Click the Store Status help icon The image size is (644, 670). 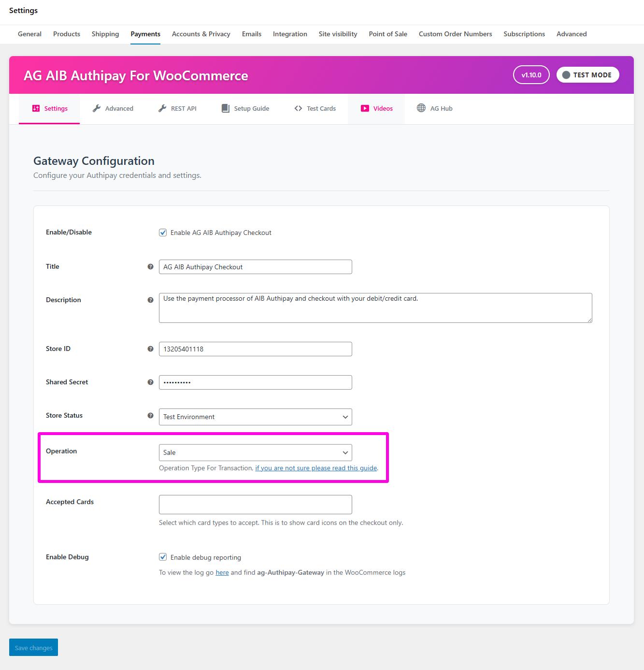[x=150, y=416]
